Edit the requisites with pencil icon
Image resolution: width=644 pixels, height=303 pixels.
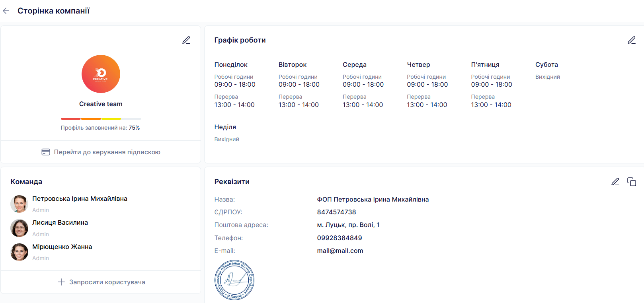click(x=615, y=182)
